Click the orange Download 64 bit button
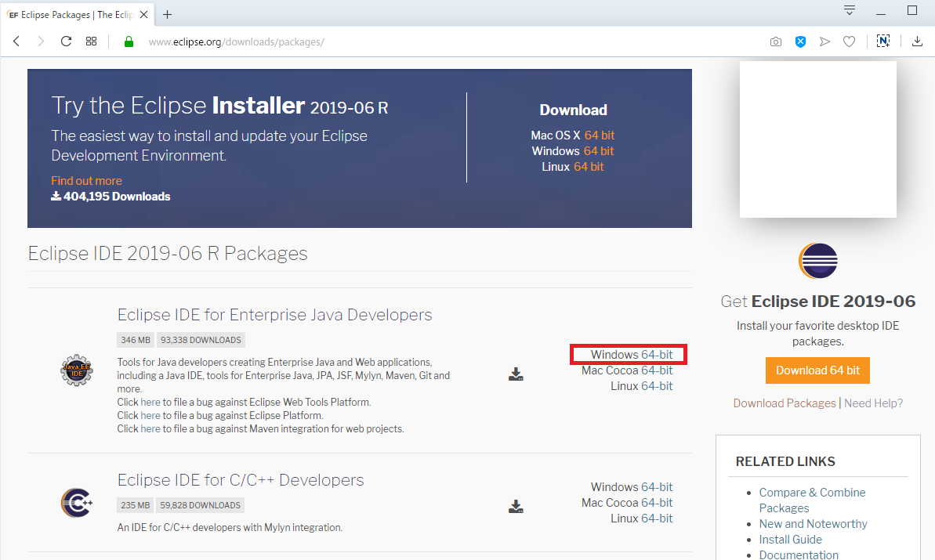 (817, 370)
